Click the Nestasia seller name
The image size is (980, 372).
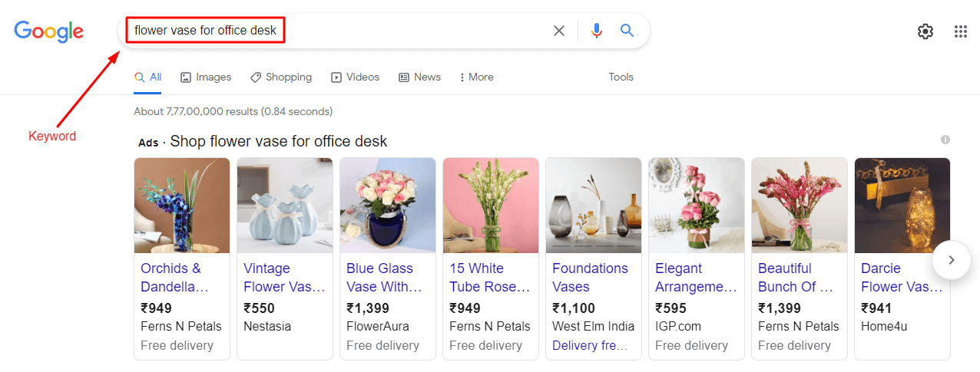pos(267,327)
